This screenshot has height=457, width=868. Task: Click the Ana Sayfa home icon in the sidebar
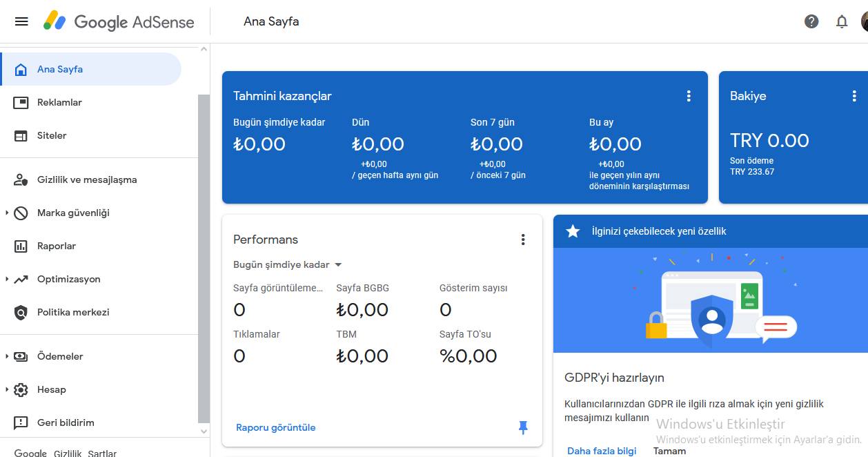click(x=21, y=69)
